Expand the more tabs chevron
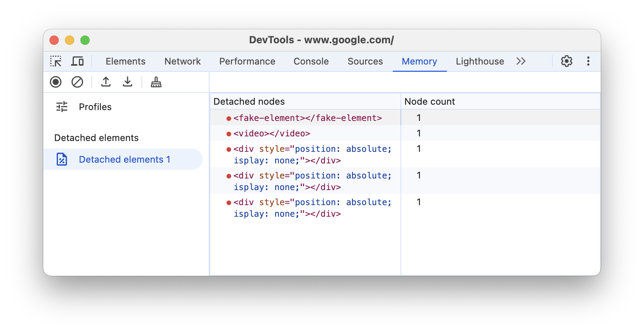This screenshot has width=644, height=333. tap(521, 61)
